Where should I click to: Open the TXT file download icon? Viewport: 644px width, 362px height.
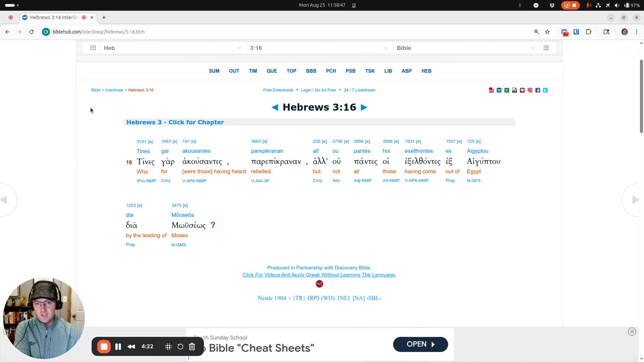click(514, 90)
